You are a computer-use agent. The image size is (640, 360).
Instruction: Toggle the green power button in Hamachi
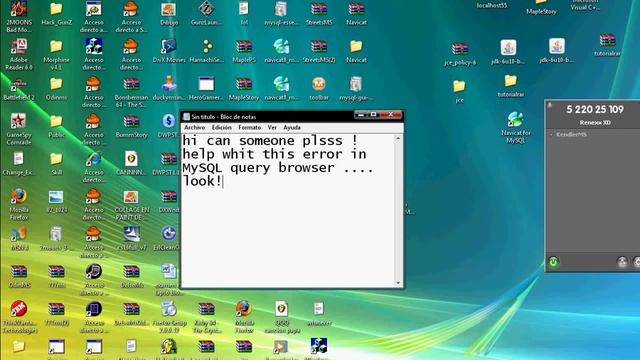pyautogui.click(x=553, y=262)
